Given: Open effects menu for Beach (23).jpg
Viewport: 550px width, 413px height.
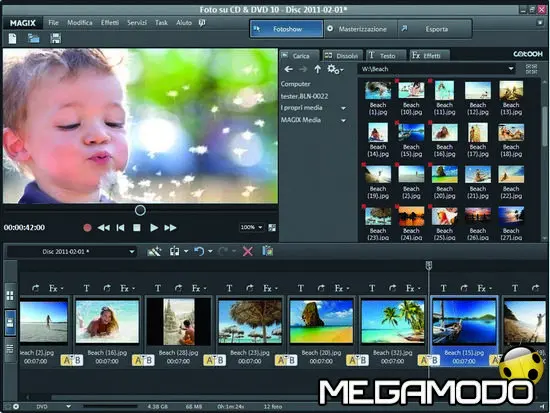Looking at the screenshot, I should (269, 288).
